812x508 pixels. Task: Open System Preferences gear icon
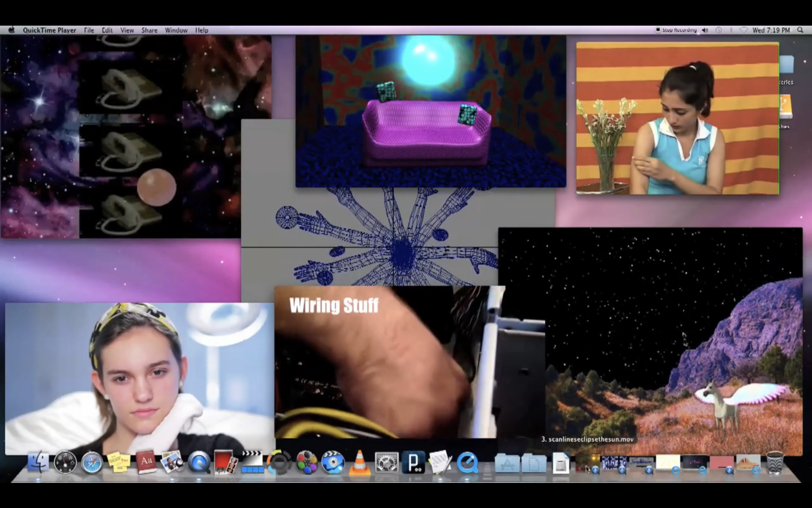pos(387,463)
